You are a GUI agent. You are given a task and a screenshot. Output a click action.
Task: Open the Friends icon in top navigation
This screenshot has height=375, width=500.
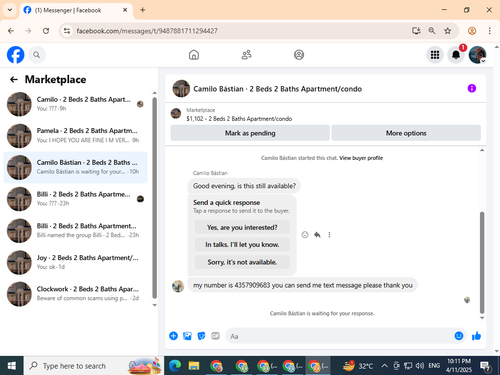(x=246, y=55)
